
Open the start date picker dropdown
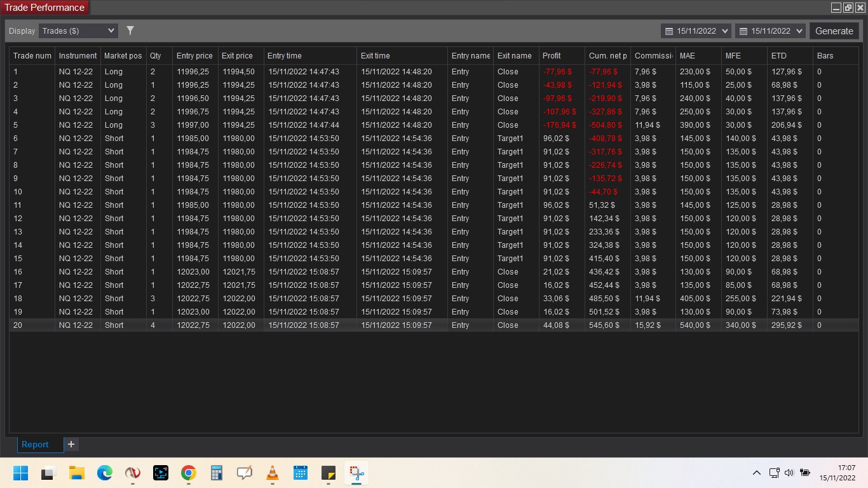(x=696, y=30)
